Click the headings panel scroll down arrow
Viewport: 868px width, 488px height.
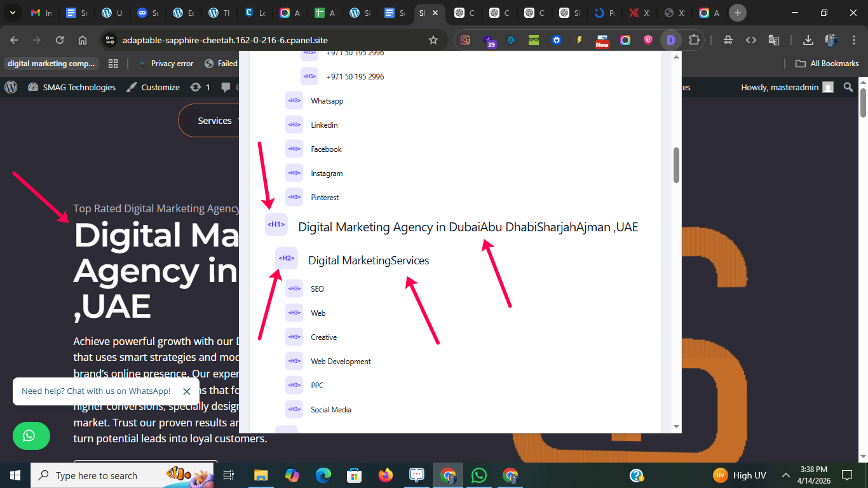click(x=676, y=426)
